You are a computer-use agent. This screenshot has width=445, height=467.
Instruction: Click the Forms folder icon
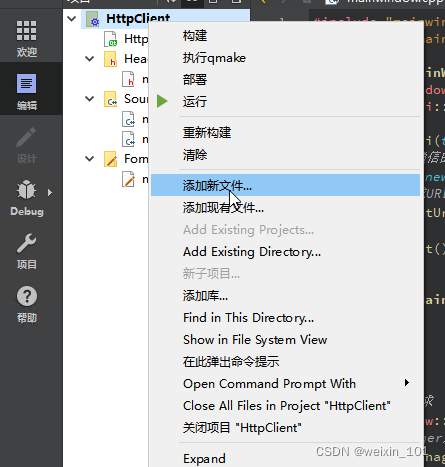[110, 159]
